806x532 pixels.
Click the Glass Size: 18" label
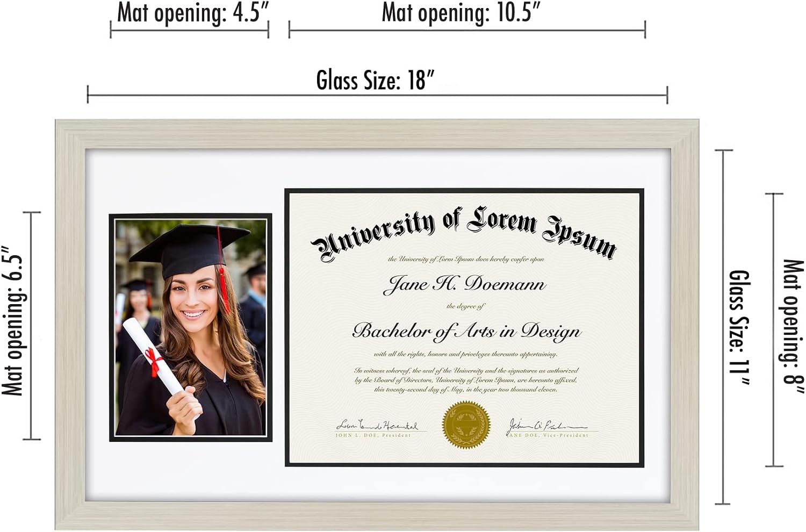tap(375, 81)
